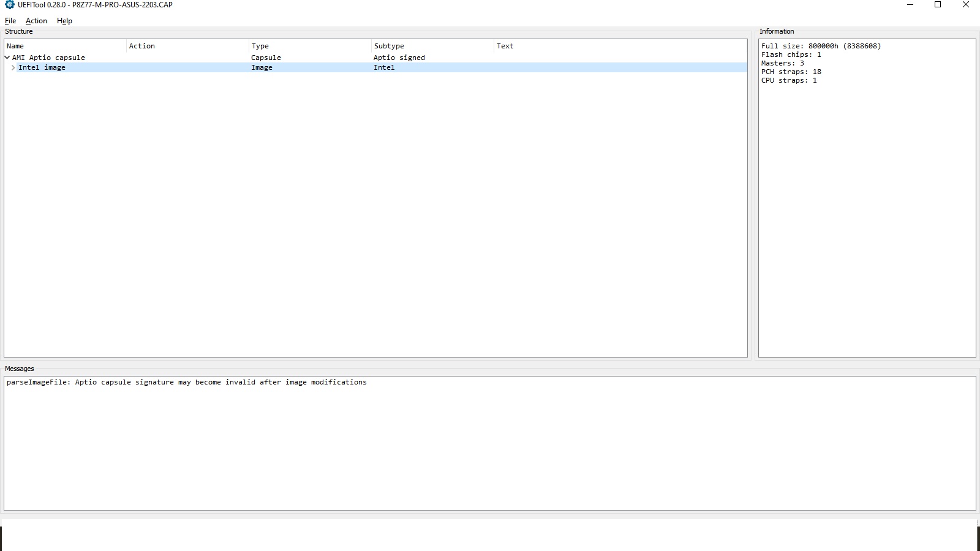
Task: Close the UEFITool window
Action: [x=966, y=5]
